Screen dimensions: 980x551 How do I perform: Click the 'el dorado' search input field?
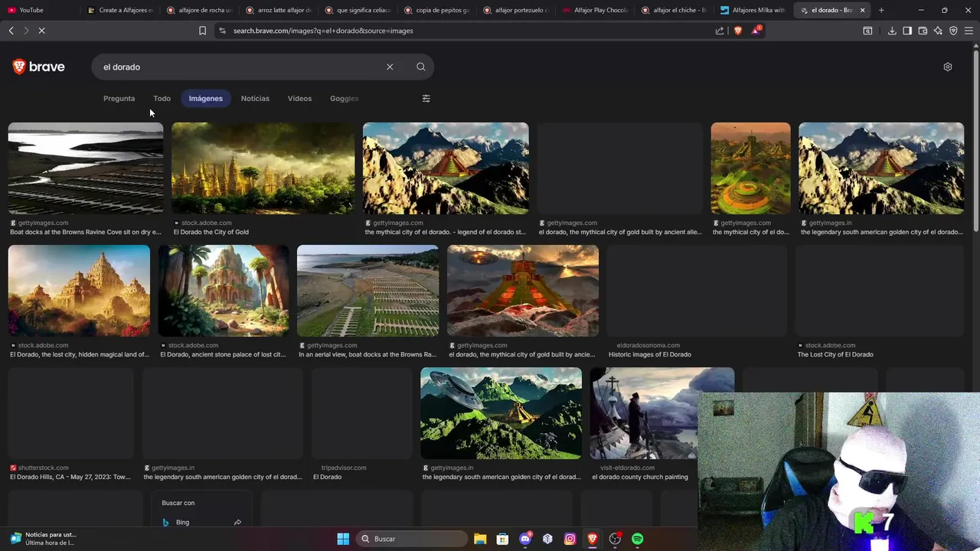pos(241,67)
